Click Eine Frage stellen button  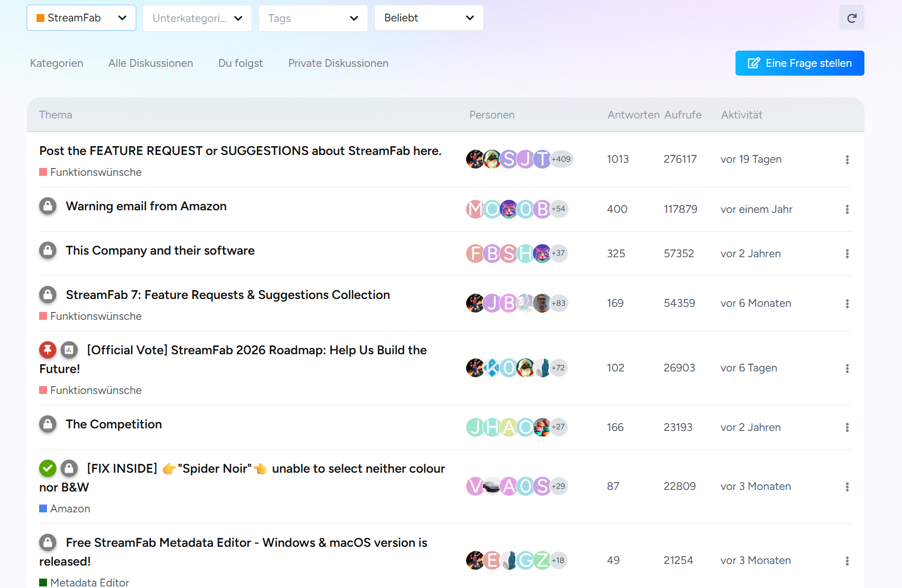[800, 63]
